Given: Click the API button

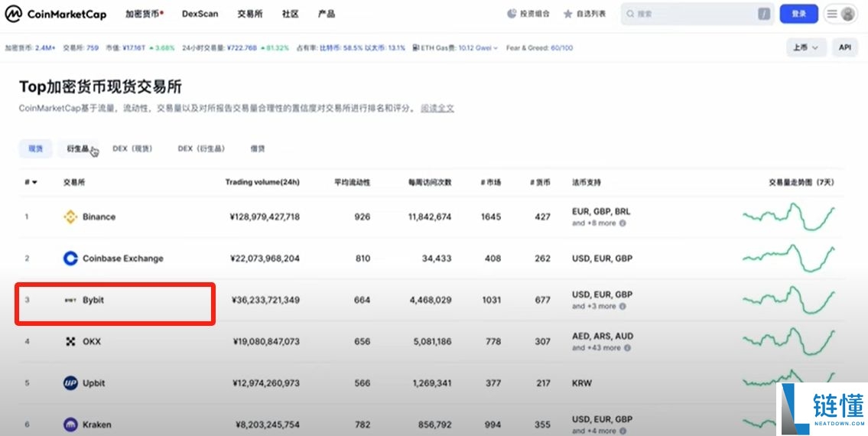Looking at the screenshot, I should pos(845,47).
